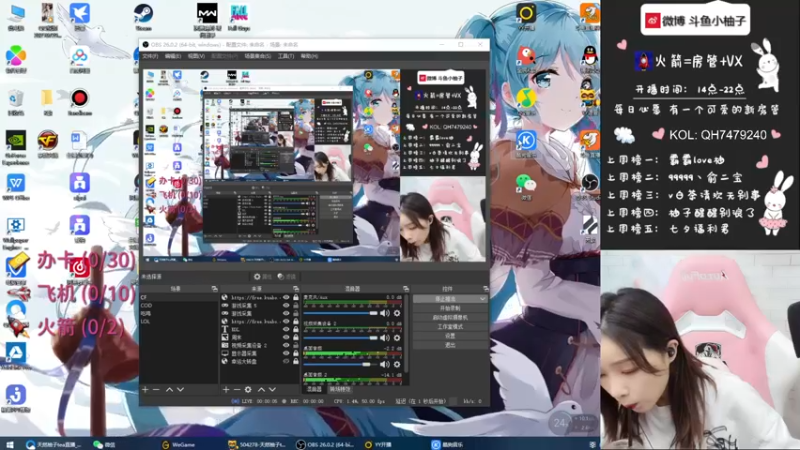Move the selected scene down
The image size is (800, 450).
point(180,390)
